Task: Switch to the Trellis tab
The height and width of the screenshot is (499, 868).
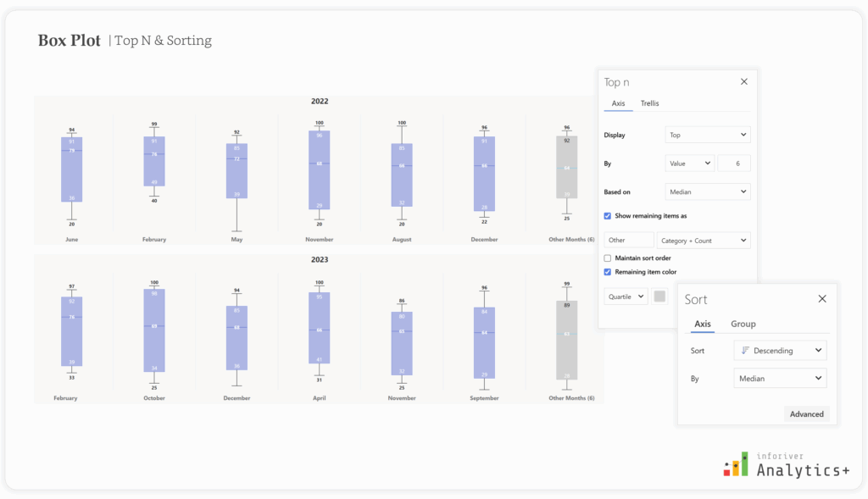Action: (x=649, y=103)
